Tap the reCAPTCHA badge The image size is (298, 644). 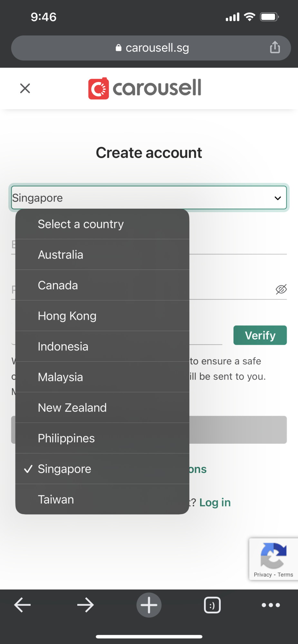[x=273, y=559]
